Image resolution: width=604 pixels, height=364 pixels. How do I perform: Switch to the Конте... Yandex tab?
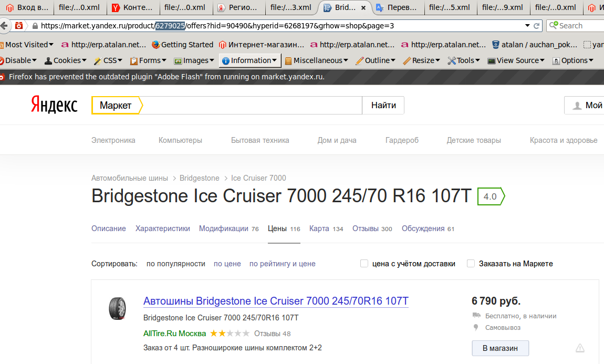click(x=132, y=7)
